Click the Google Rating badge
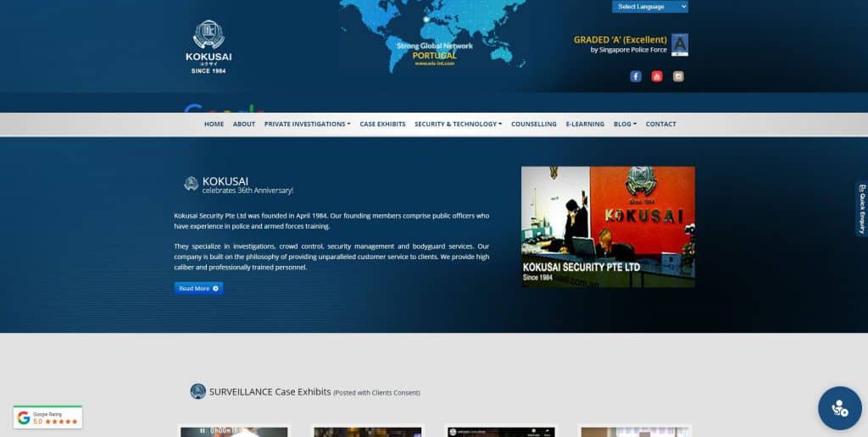 click(47, 418)
